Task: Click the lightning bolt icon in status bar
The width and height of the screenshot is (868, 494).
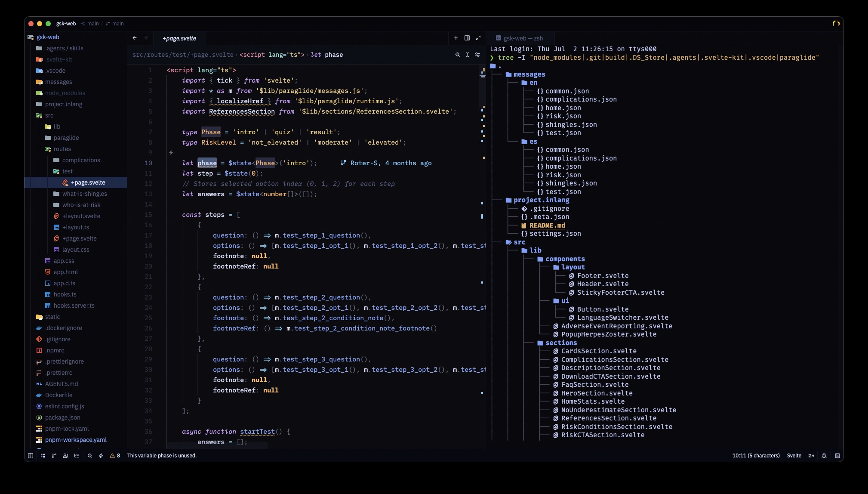Action: [101, 455]
